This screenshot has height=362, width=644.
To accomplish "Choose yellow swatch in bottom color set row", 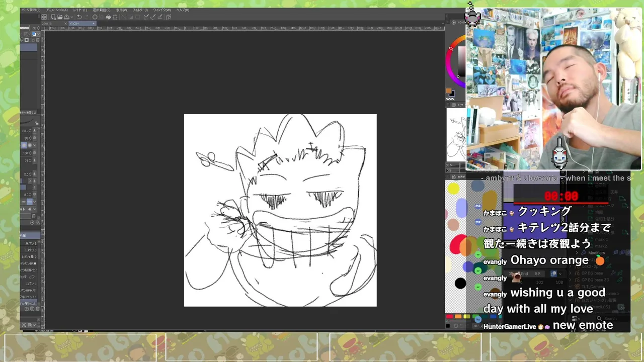I will (x=467, y=316).
